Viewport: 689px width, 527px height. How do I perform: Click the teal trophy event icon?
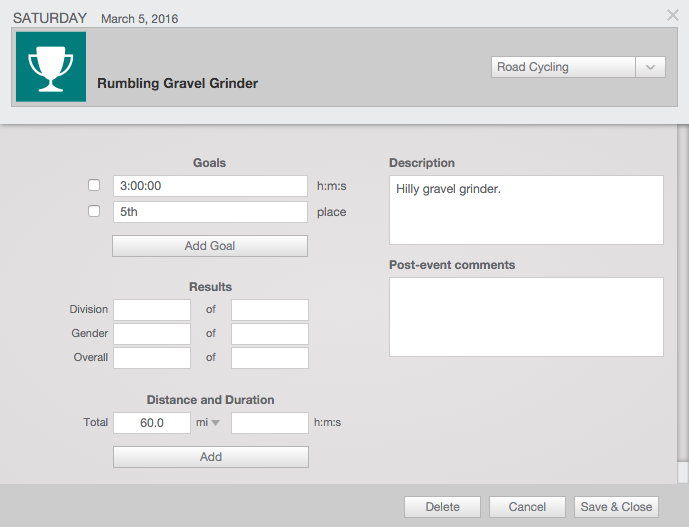[x=51, y=67]
